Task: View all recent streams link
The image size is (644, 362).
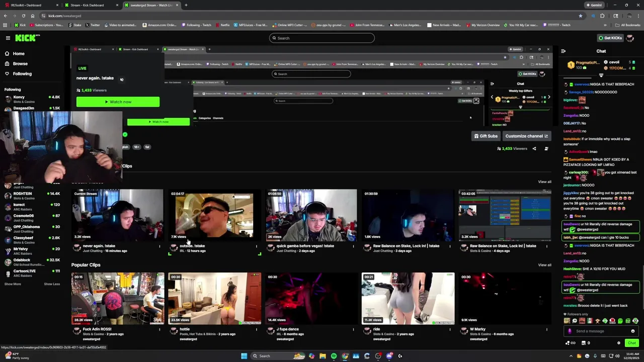Action: click(x=544, y=182)
